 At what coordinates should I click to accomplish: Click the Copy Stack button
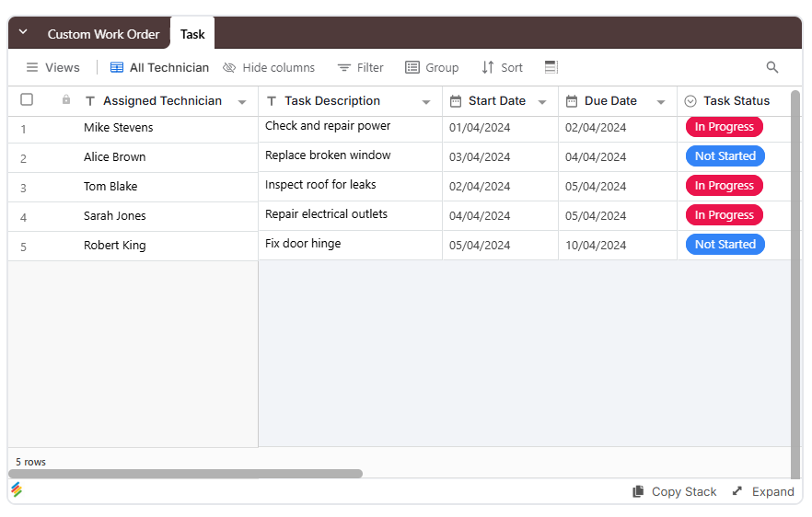point(674,491)
